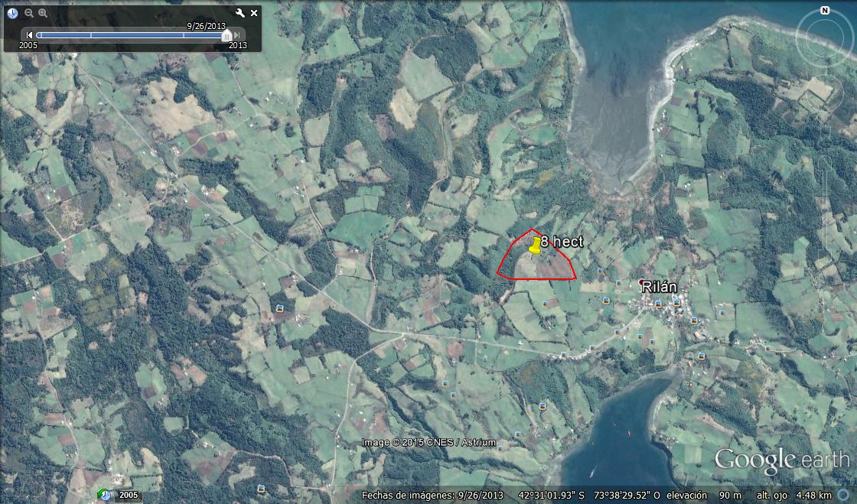Close the historical imagery time slider

pos(254,13)
